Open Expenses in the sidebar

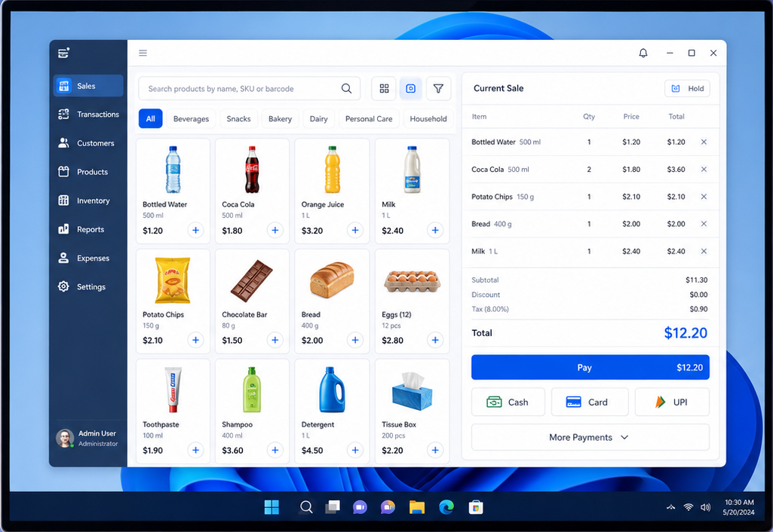88,258
